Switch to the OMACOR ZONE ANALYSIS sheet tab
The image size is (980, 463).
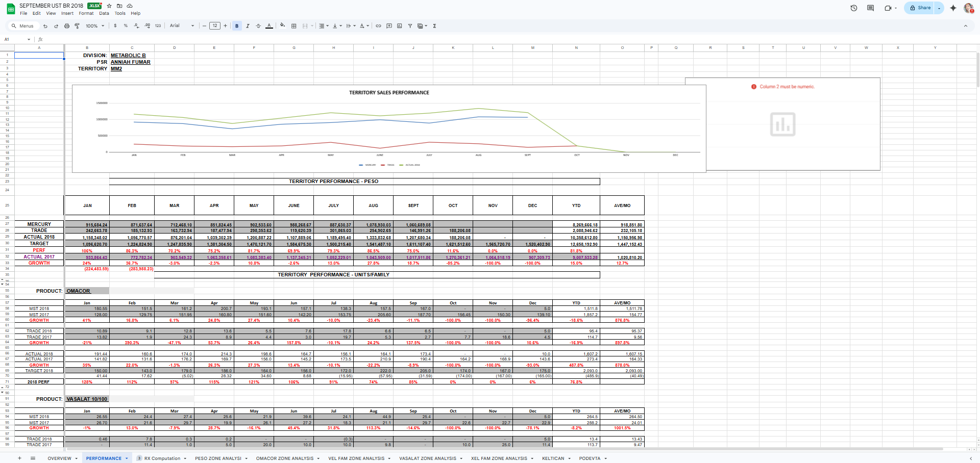click(285, 458)
